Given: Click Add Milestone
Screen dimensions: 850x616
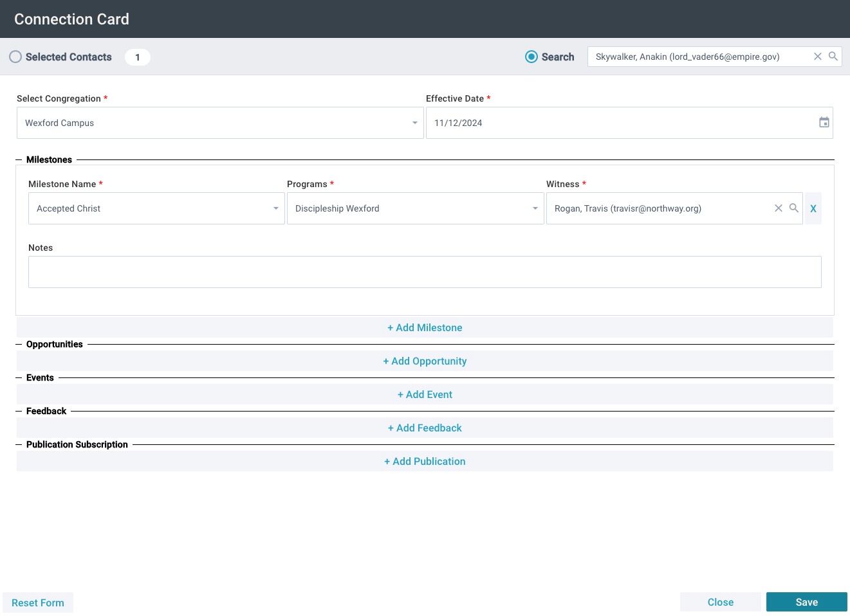Looking at the screenshot, I should click(x=425, y=327).
